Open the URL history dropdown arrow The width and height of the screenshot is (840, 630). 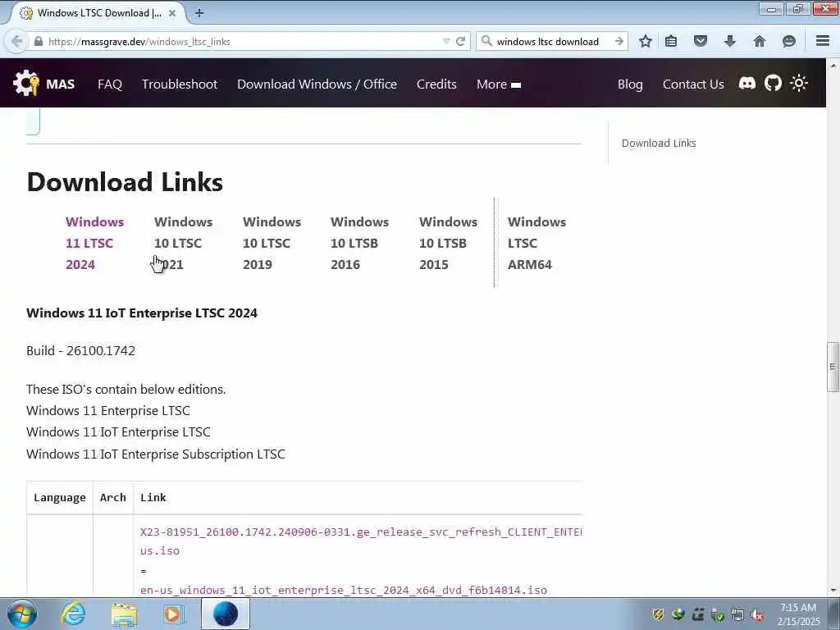pos(446,41)
